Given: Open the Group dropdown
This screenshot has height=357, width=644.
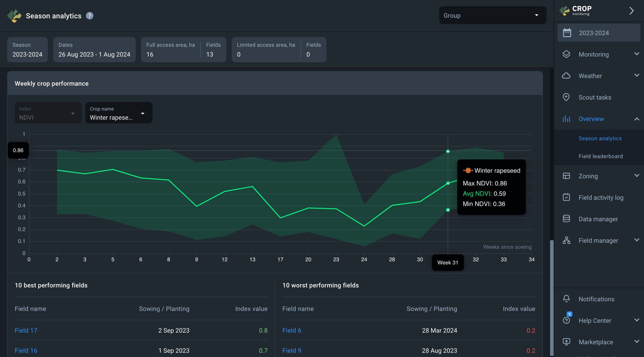Looking at the screenshot, I should (492, 15).
